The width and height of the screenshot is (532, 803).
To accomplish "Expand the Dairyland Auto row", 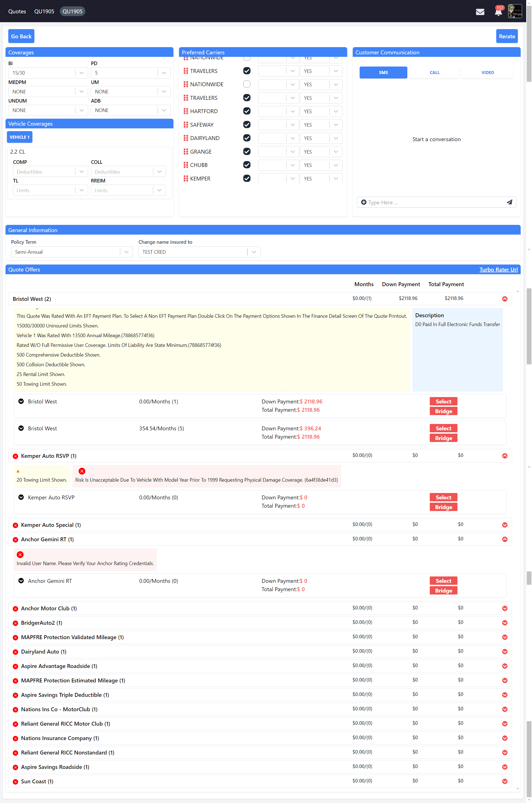I will pos(505,652).
